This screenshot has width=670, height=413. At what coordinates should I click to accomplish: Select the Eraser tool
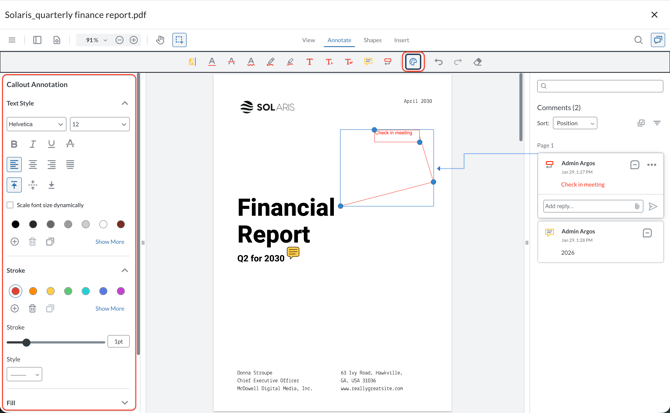point(478,62)
